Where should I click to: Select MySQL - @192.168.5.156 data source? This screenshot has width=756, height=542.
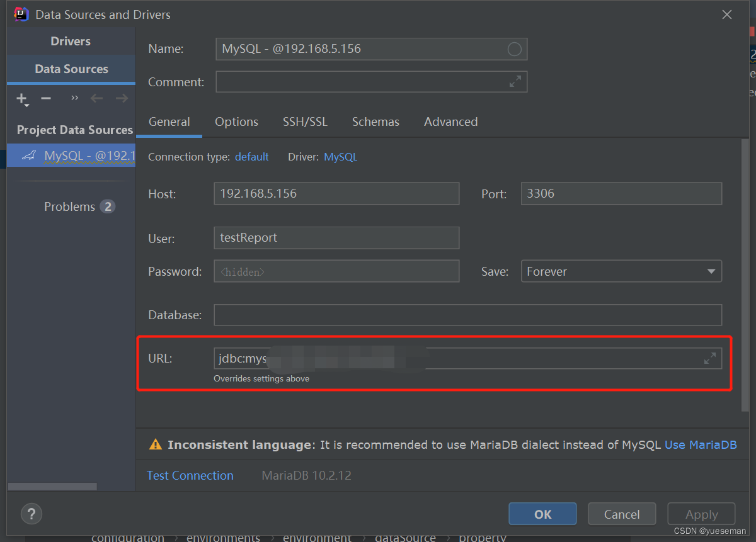click(71, 155)
